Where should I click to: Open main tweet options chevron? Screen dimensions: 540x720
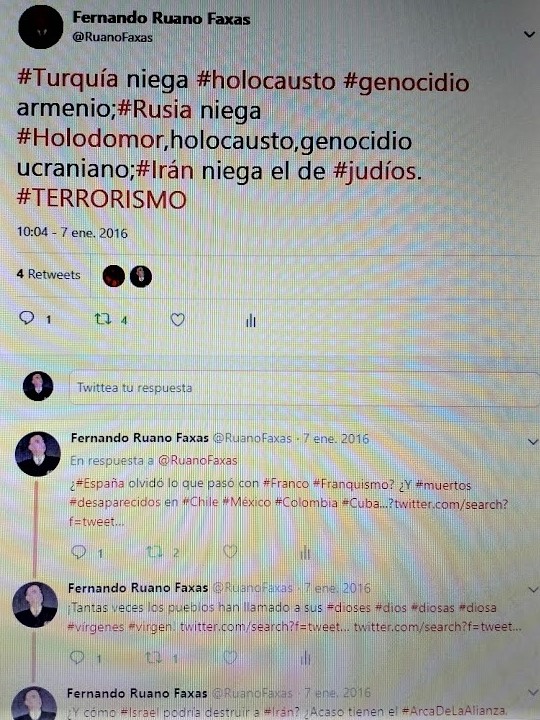(529, 34)
